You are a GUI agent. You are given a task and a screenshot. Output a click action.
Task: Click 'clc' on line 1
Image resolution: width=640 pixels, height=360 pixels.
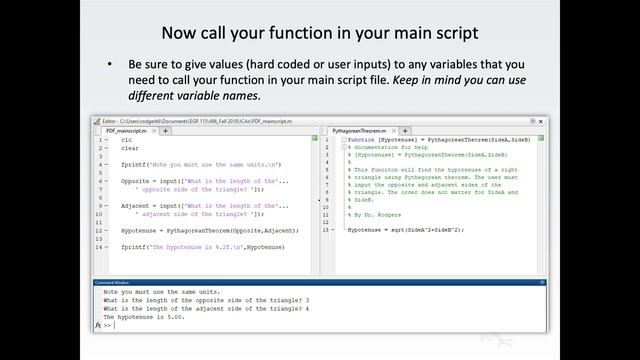[x=126, y=140]
